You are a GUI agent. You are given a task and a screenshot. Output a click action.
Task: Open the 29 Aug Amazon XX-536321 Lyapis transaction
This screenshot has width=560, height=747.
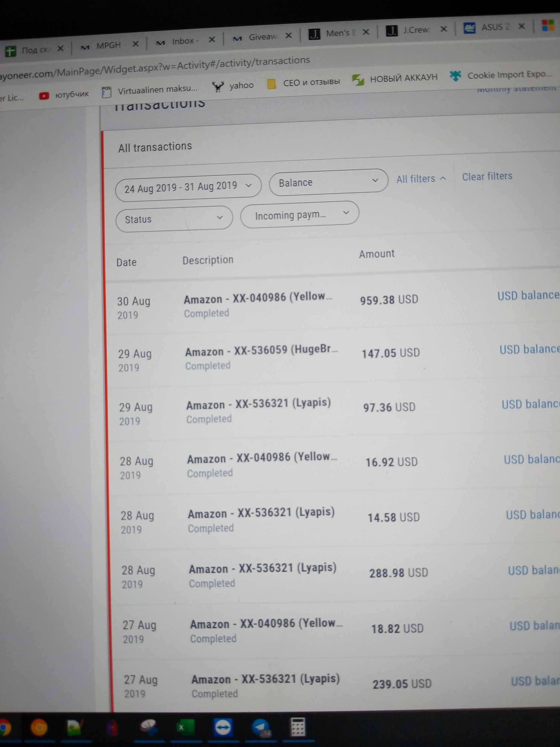(259, 404)
